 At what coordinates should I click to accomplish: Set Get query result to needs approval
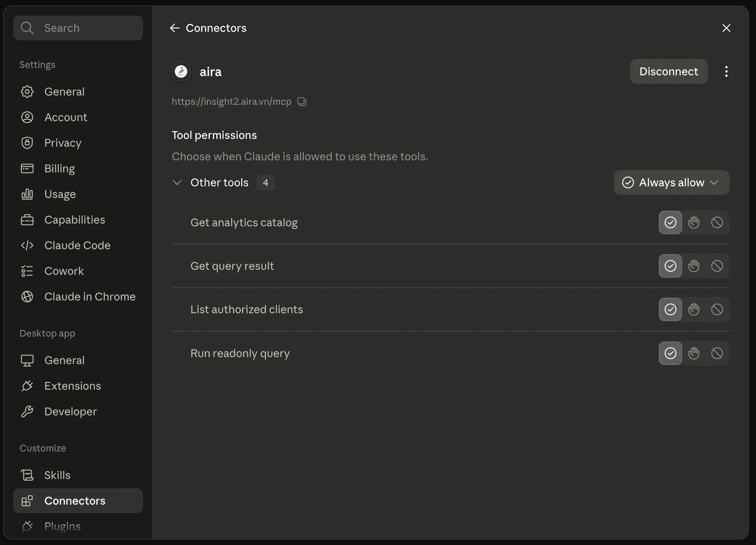694,266
